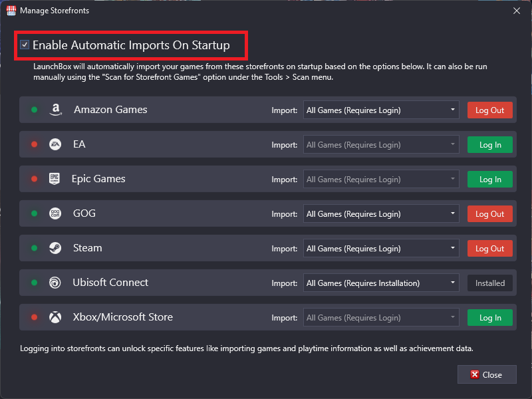The width and height of the screenshot is (532, 399).
Task: Log in to Xbox/Microsoft Store
Action: point(490,318)
